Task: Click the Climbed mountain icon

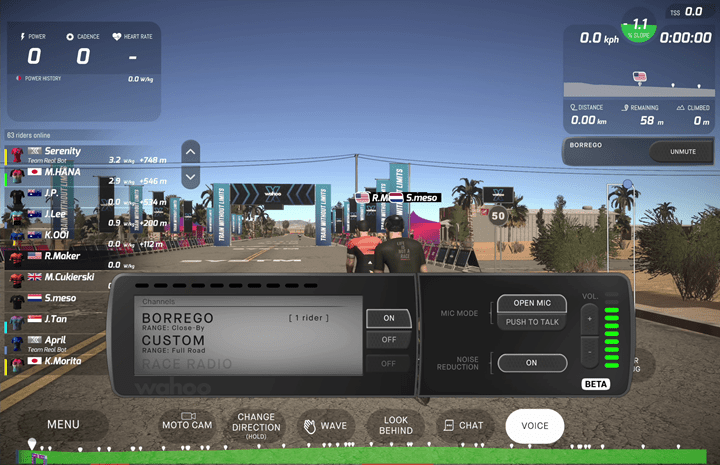Action: coord(681,107)
